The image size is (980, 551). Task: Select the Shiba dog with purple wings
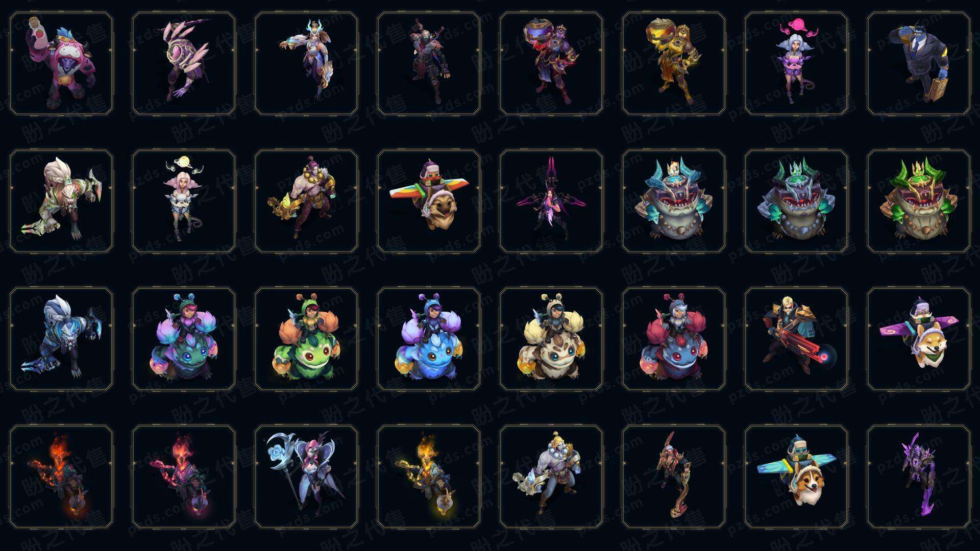[x=919, y=339]
